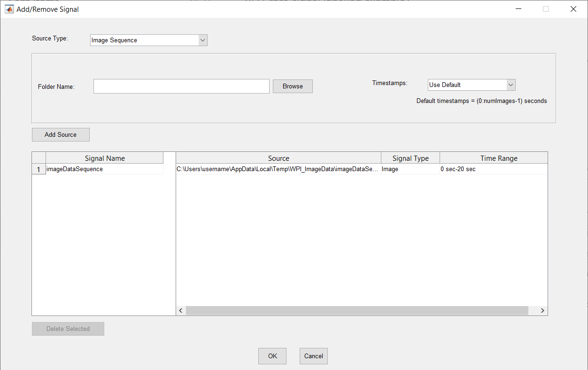Expand the Timestamps dropdown
Viewport: 588px width, 370px height.
(x=472, y=85)
